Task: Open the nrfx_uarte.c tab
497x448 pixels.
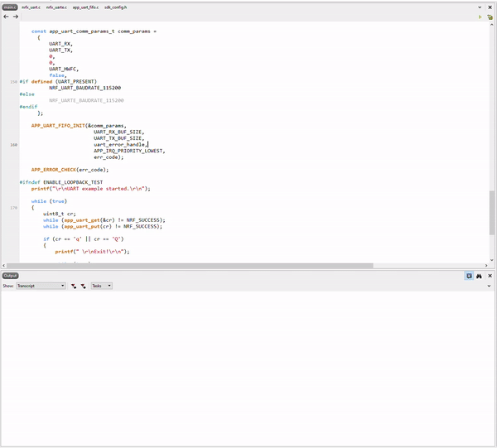Action: (56, 7)
